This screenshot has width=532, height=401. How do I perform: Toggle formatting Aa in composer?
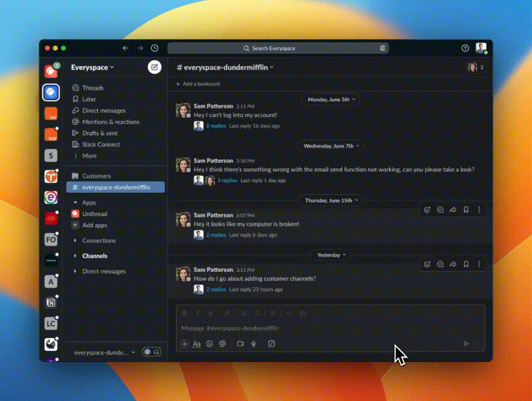[196, 344]
